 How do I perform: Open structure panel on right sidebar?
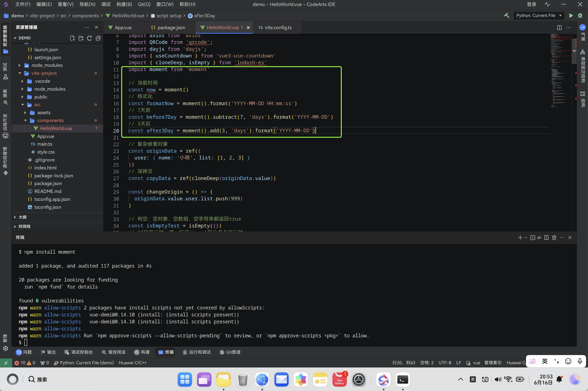click(582, 99)
